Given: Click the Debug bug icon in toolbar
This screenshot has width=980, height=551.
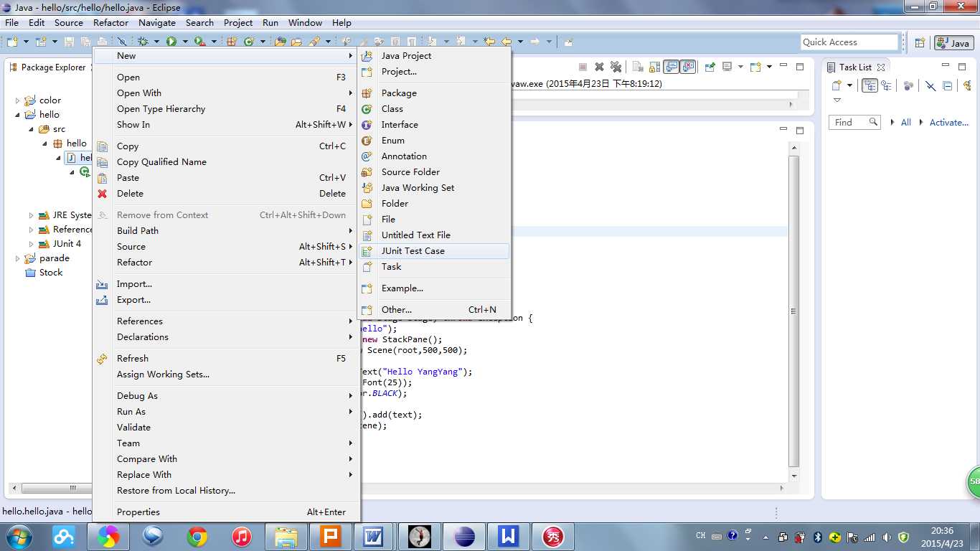Looking at the screenshot, I should click(x=143, y=42).
